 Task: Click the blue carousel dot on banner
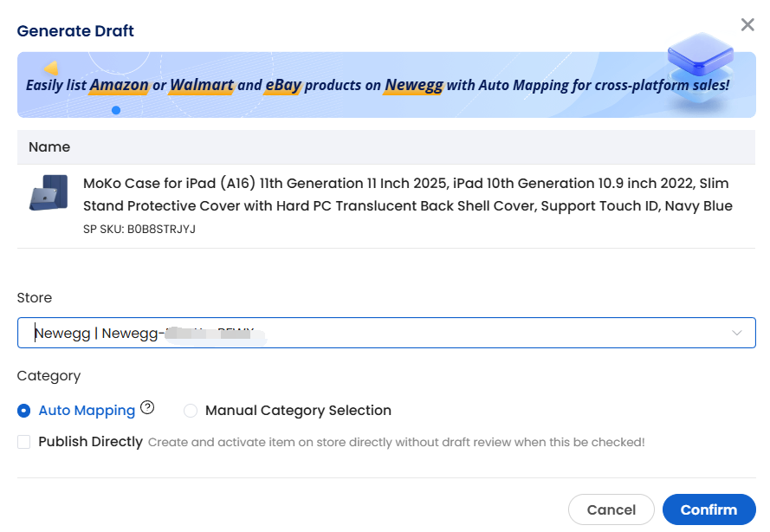point(116,110)
